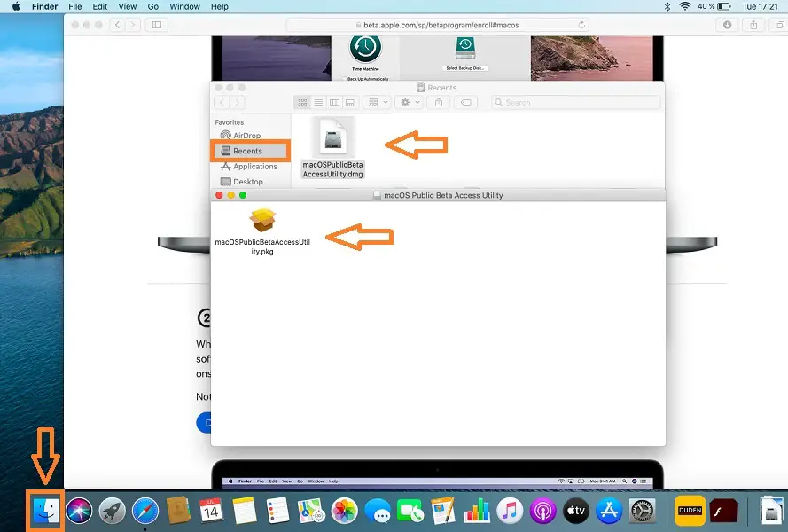The height and width of the screenshot is (532, 788).
Task: Open the macOSPublicBetaAccessUtility.dmg disk image
Action: tap(332, 140)
